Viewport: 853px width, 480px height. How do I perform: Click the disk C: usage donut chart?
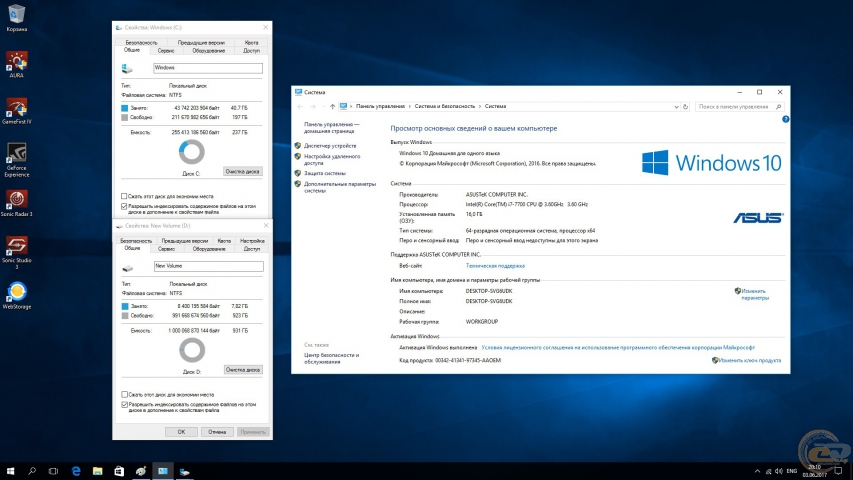tap(191, 152)
